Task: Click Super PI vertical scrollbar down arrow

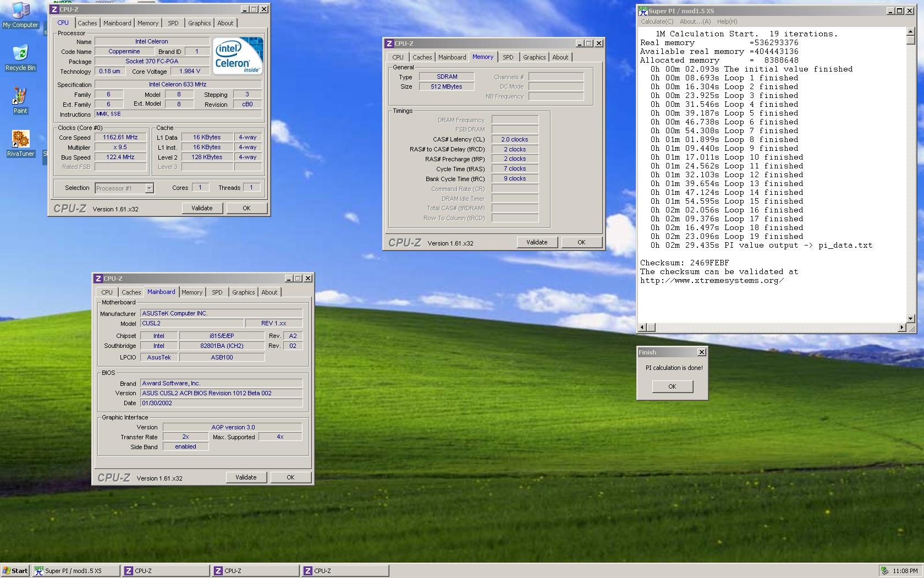Action: (x=910, y=318)
